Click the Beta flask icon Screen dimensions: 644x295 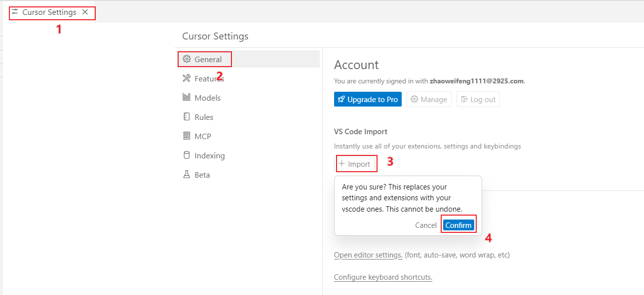coord(187,175)
